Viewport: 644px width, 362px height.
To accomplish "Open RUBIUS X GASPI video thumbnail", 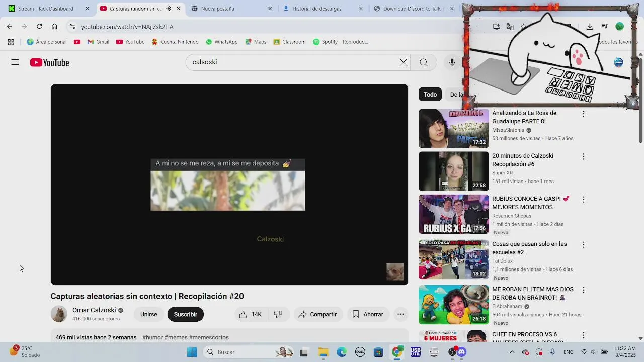I will [454, 214].
